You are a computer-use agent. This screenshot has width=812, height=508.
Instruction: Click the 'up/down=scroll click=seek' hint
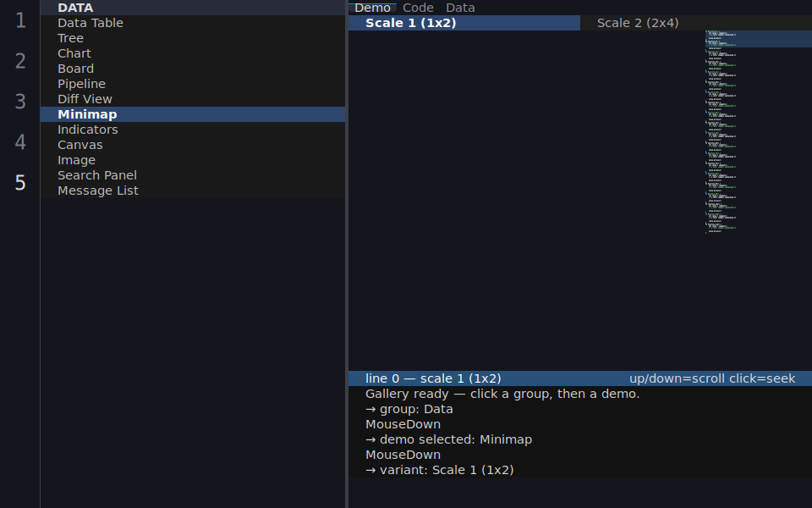[x=712, y=378]
